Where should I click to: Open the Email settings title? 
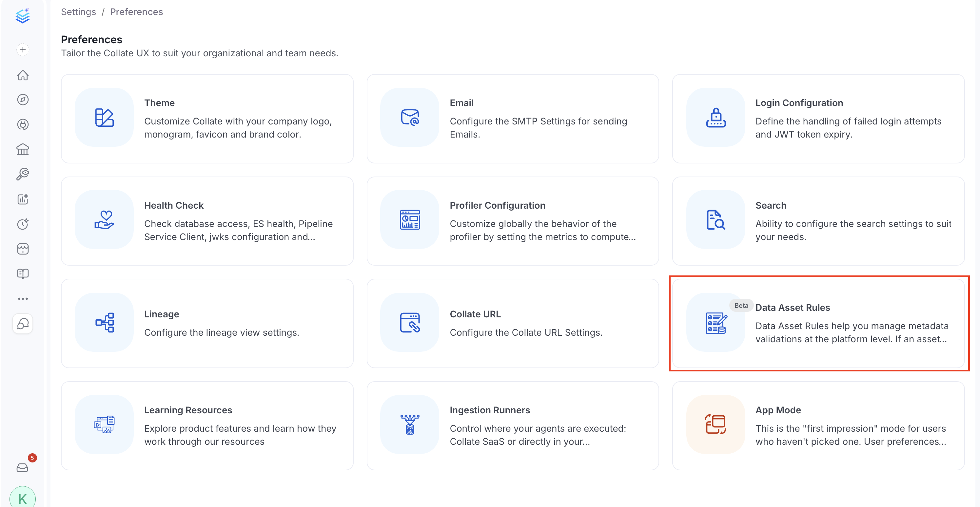(461, 103)
